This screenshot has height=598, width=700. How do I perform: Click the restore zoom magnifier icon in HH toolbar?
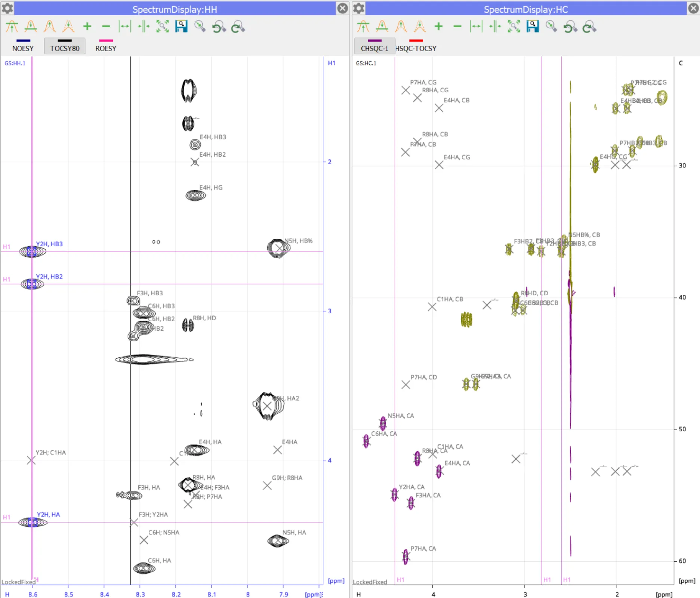click(200, 27)
